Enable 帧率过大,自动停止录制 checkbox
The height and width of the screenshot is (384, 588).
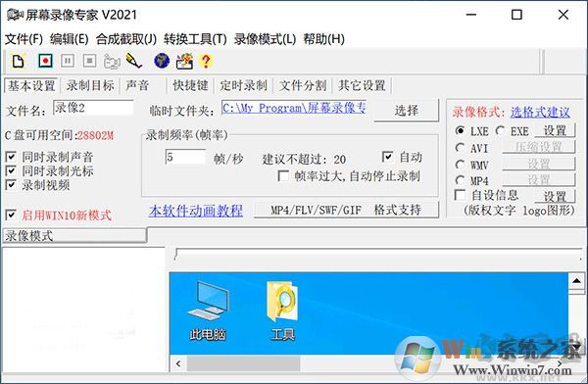[283, 176]
